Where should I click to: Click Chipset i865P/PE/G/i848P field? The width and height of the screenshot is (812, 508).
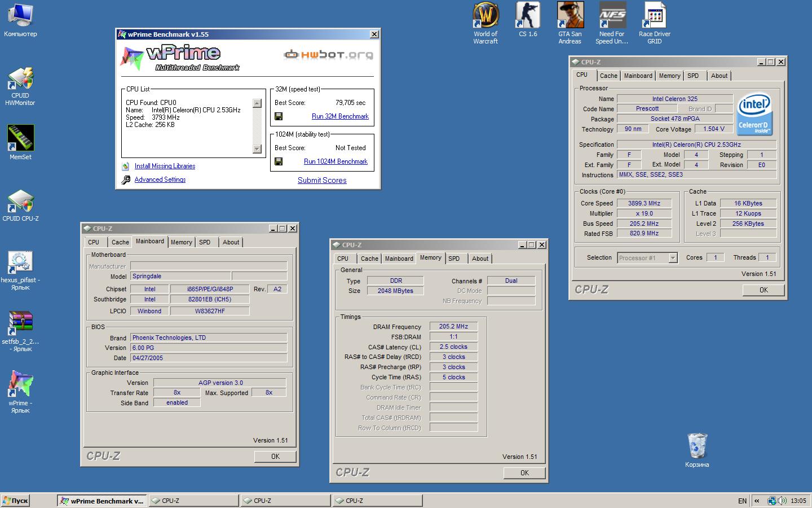pyautogui.click(x=210, y=289)
